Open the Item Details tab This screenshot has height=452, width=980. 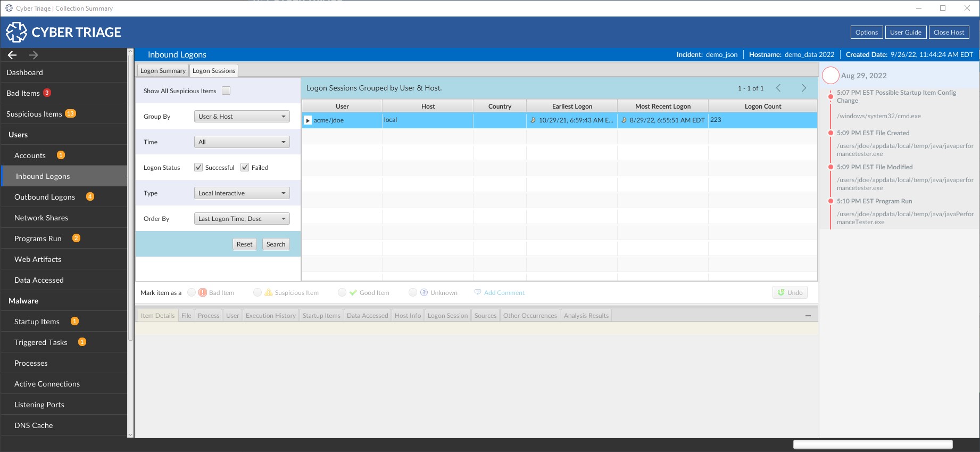point(157,316)
